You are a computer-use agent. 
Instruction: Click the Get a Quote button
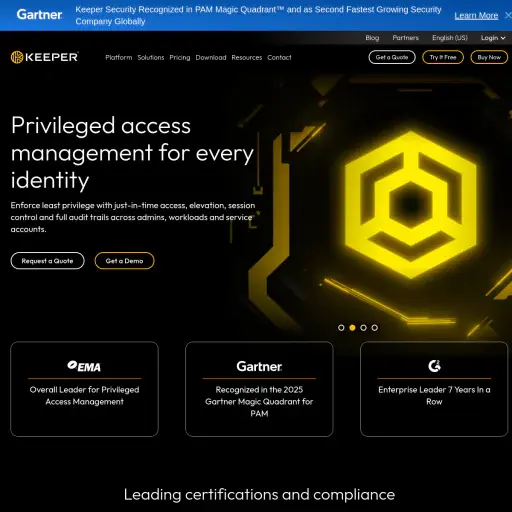click(x=392, y=57)
